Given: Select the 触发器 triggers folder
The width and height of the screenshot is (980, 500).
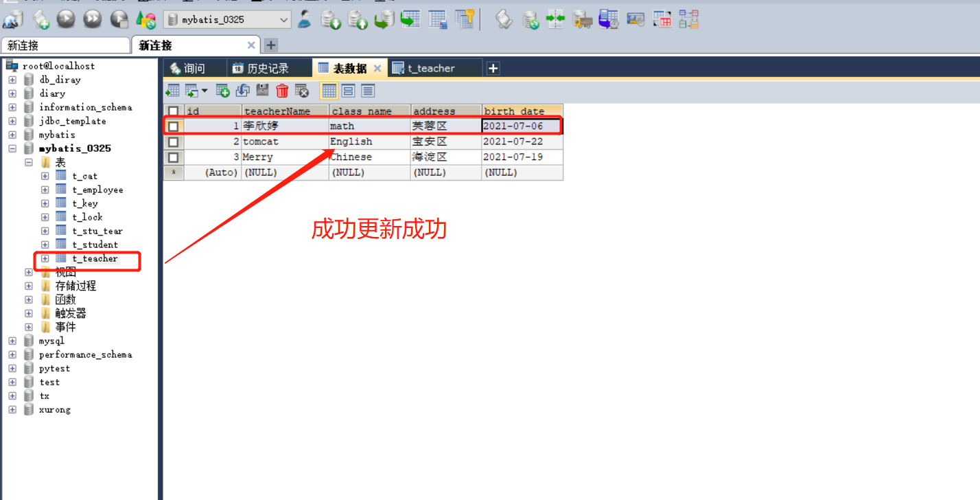Looking at the screenshot, I should (71, 313).
